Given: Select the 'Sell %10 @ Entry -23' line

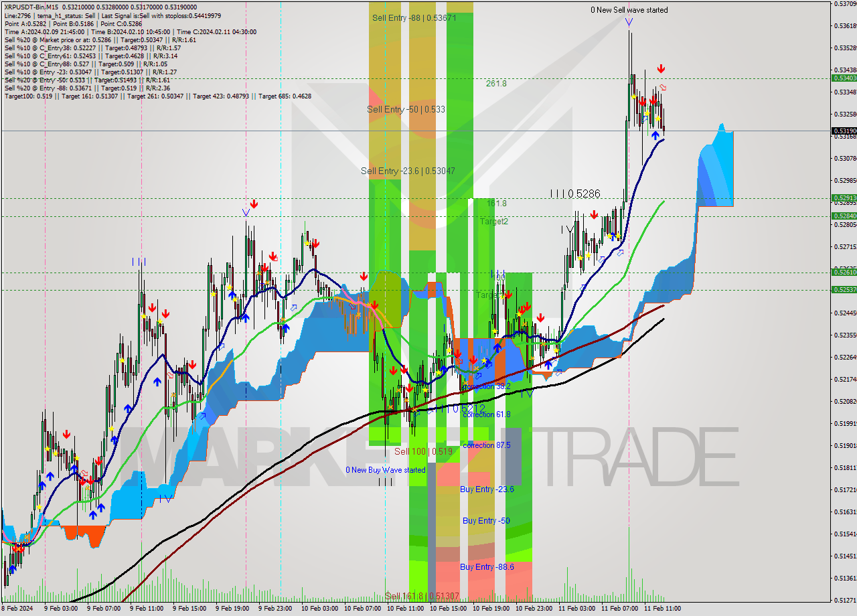Looking at the screenshot, I should click(x=90, y=72).
